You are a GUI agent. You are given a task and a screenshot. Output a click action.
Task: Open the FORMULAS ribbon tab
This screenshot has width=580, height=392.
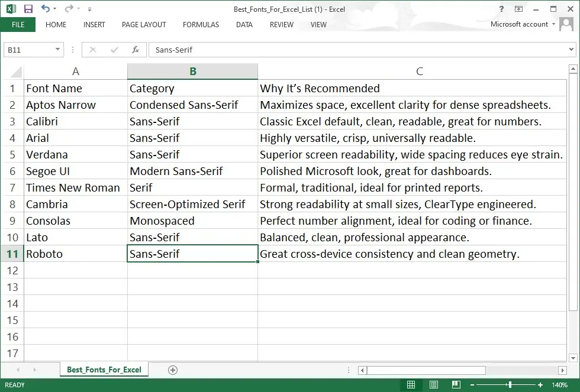point(201,24)
